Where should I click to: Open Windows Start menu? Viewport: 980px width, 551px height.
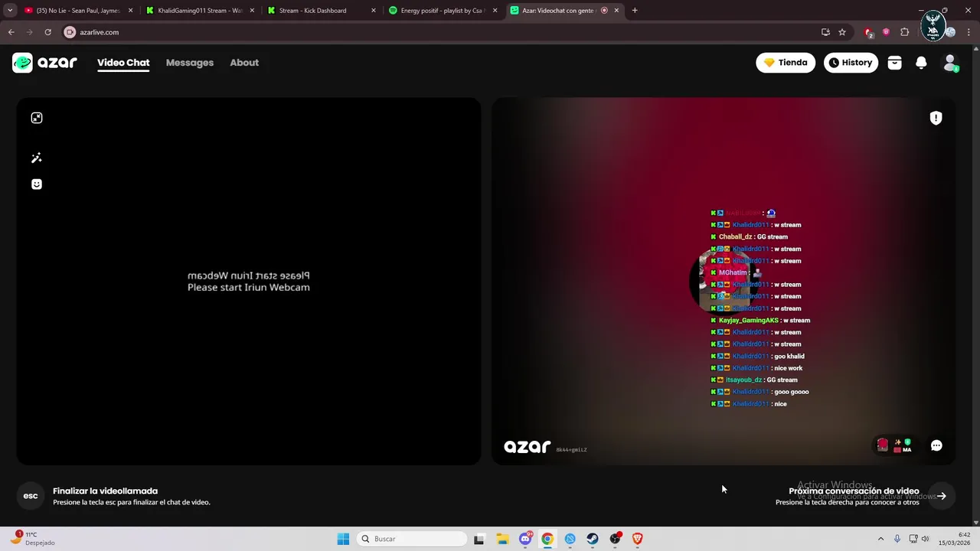tap(343, 539)
